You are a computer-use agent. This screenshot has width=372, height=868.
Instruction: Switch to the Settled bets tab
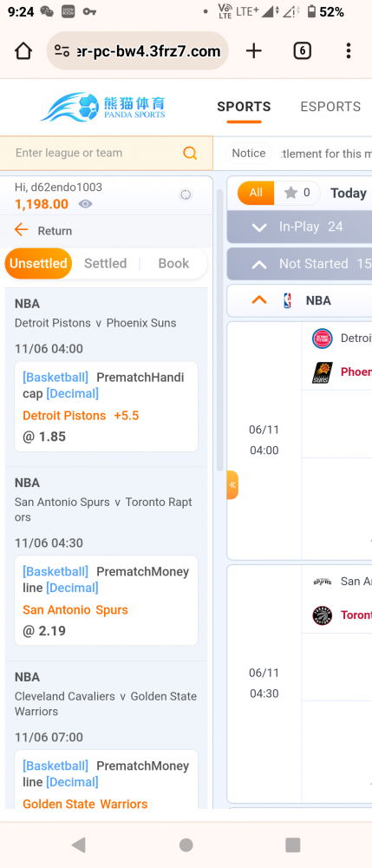click(x=106, y=264)
